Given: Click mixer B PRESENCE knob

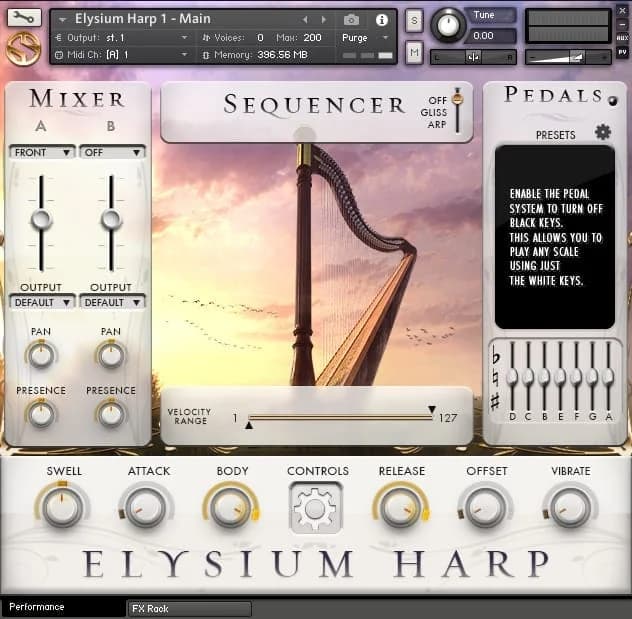Looking at the screenshot, I should click(111, 414).
